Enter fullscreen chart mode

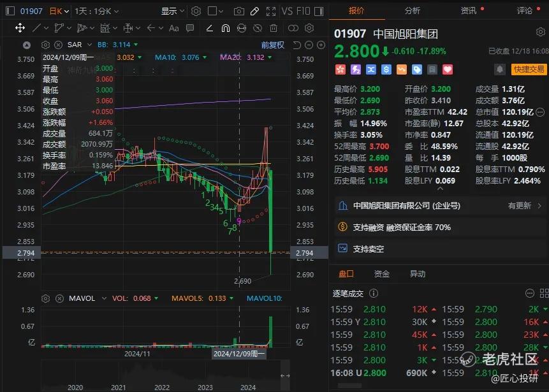270,11
